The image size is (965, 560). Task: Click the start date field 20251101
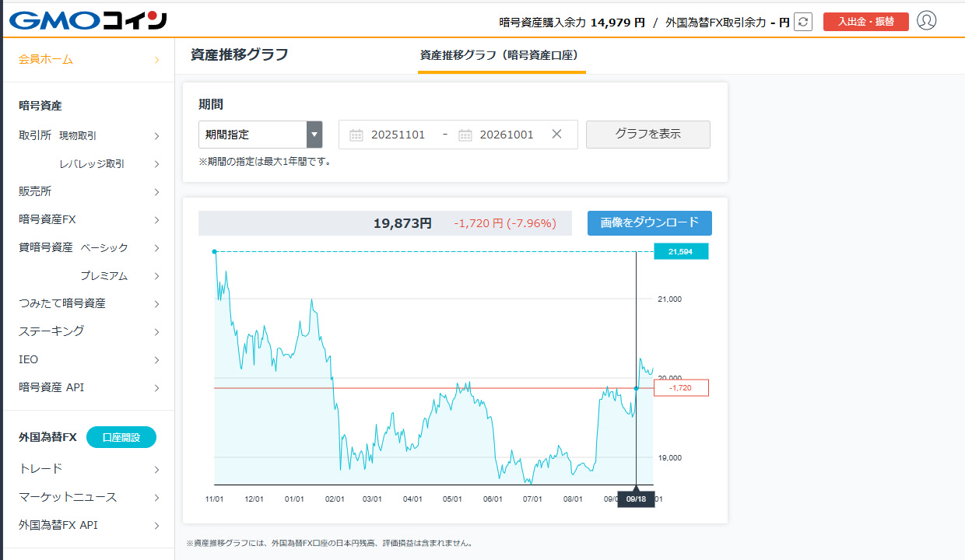398,135
